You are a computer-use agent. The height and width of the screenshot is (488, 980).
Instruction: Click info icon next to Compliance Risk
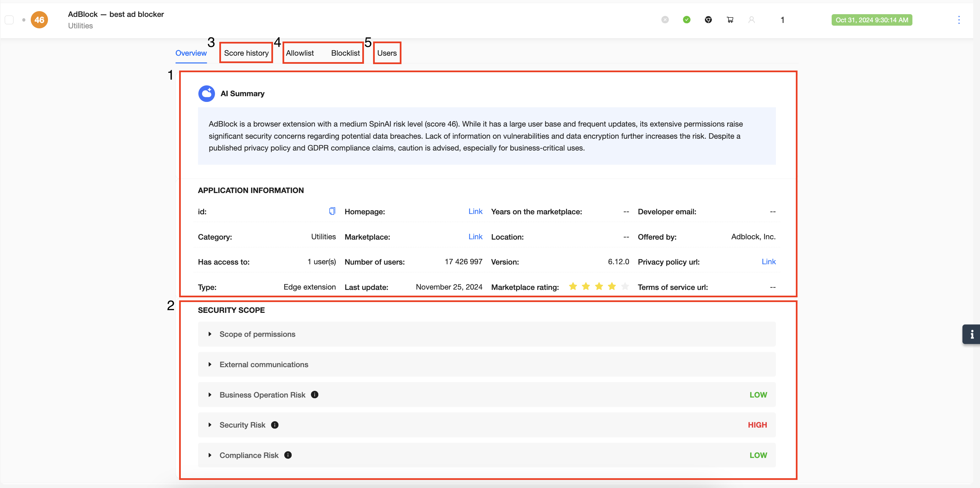pos(288,455)
